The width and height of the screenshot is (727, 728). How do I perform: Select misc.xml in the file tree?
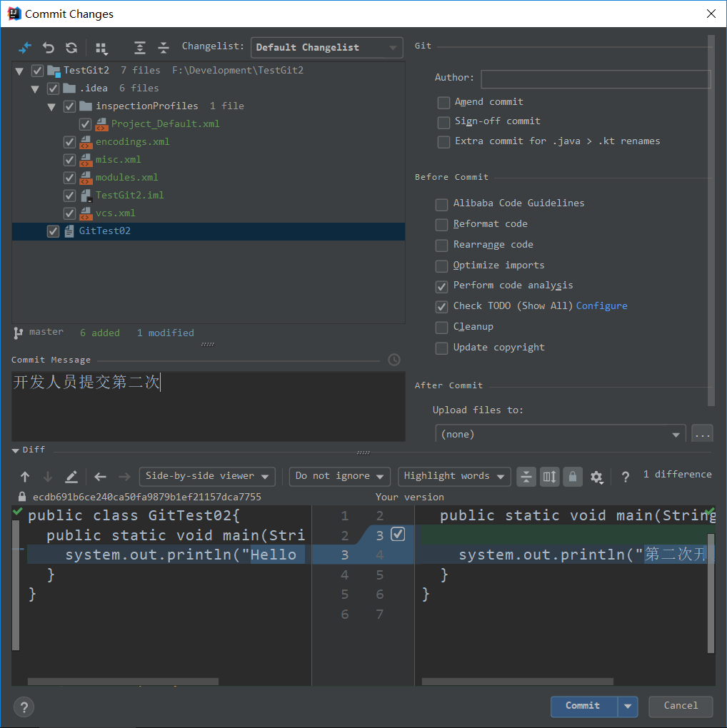pyautogui.click(x=119, y=160)
